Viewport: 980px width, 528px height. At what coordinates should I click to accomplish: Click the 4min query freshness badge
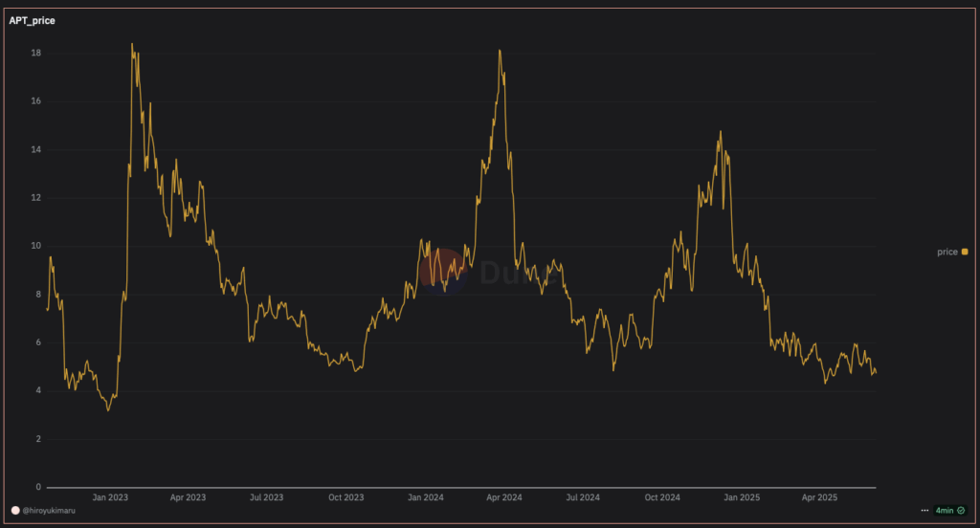[950, 511]
